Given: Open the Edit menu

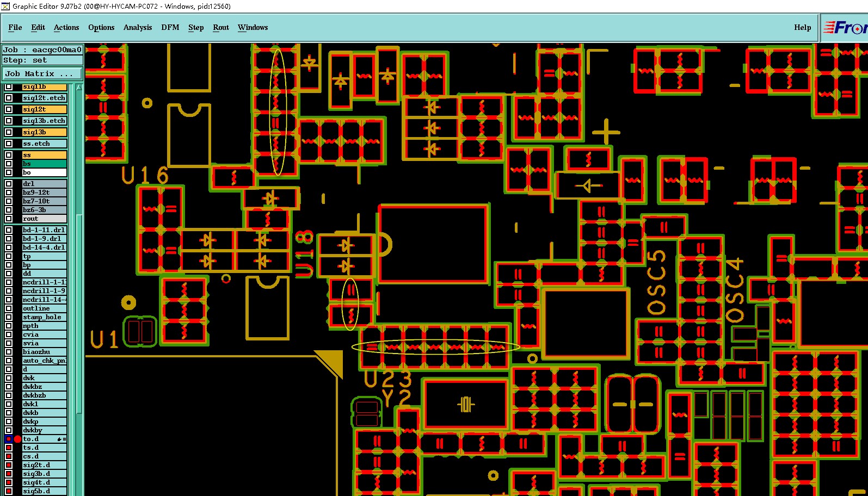Looking at the screenshot, I should point(38,27).
